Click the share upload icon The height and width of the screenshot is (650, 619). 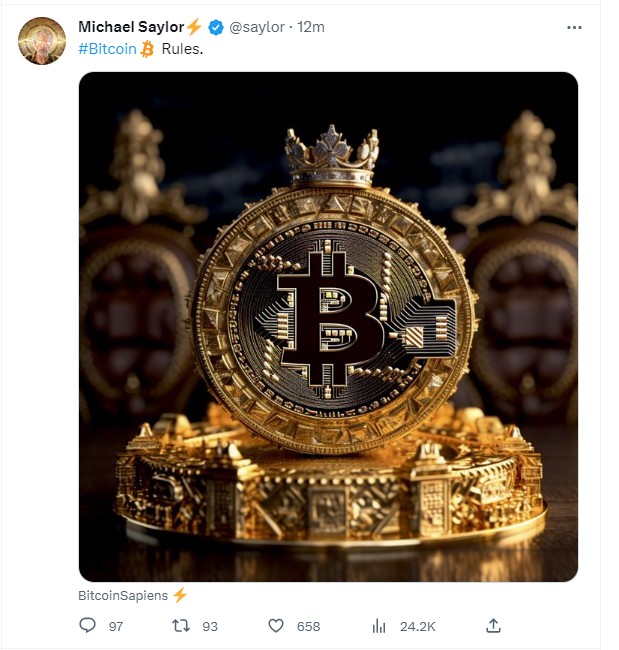coord(493,625)
